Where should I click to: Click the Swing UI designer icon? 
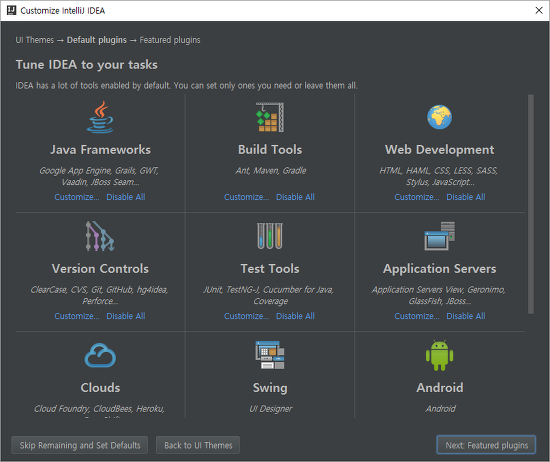(x=270, y=355)
